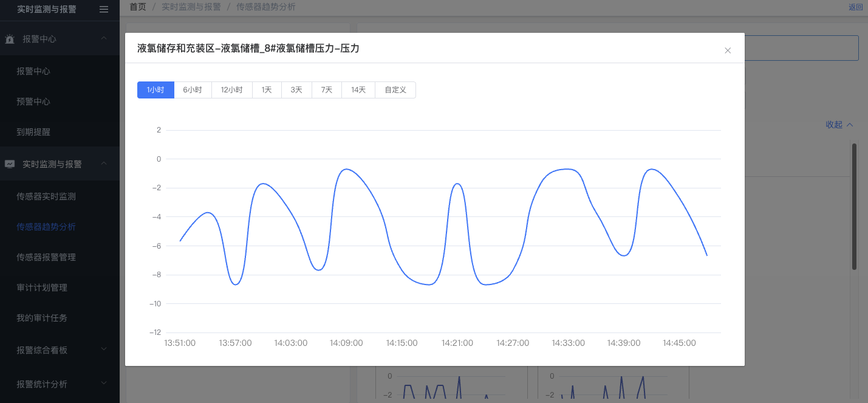Select the 12小时 time range
Image resolution: width=868 pixels, height=403 pixels.
(231, 90)
